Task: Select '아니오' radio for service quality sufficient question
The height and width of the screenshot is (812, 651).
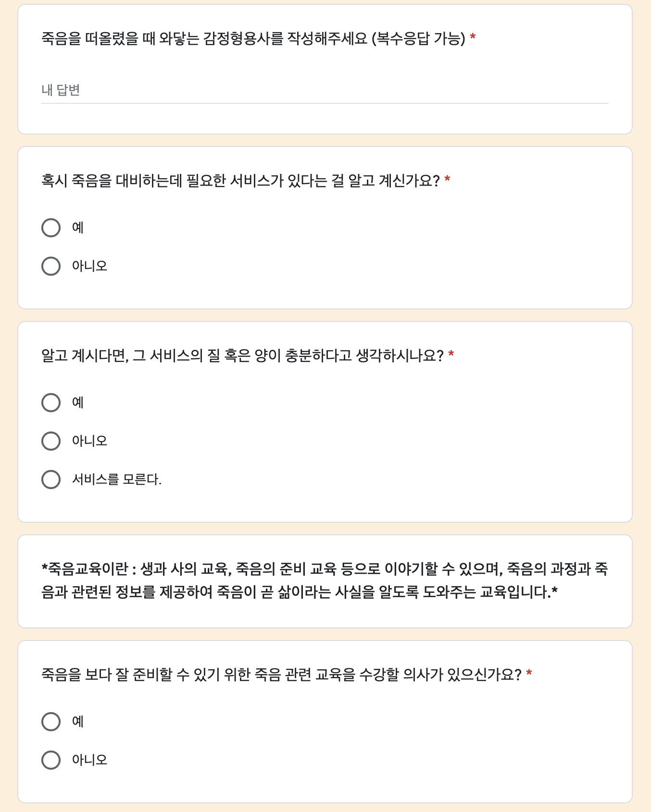Action: 51,441
